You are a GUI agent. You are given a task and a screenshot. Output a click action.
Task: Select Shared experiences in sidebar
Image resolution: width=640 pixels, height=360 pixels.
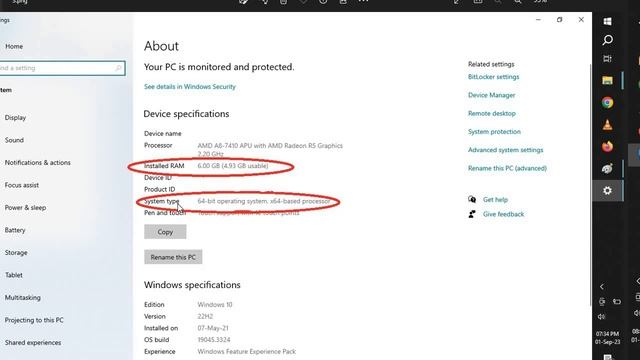(33, 342)
